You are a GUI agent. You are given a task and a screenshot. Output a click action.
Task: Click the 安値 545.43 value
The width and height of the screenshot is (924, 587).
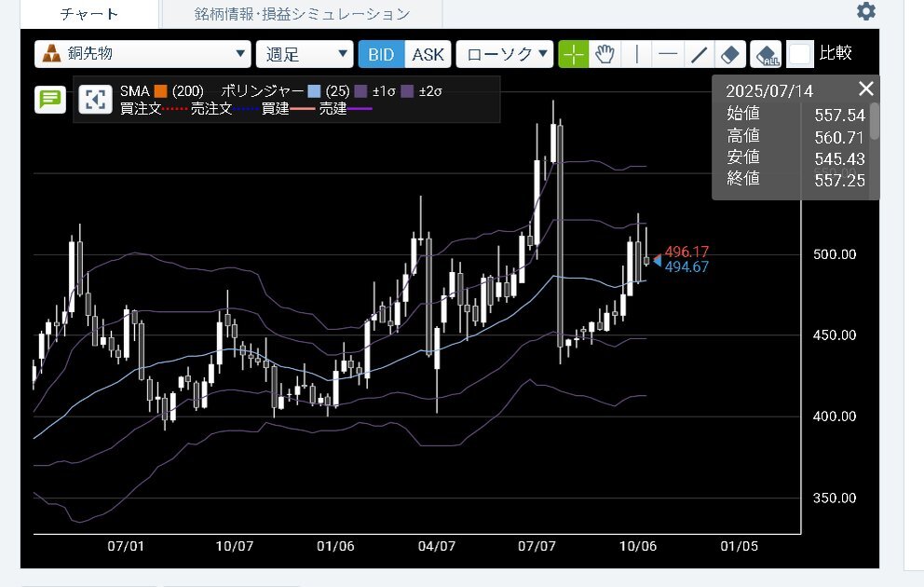point(840,159)
